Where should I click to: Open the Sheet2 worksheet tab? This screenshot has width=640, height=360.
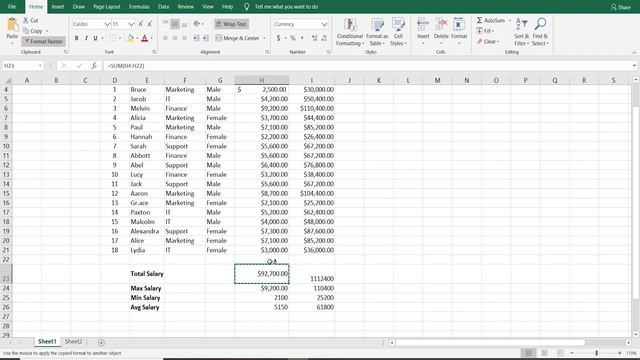pos(73,342)
